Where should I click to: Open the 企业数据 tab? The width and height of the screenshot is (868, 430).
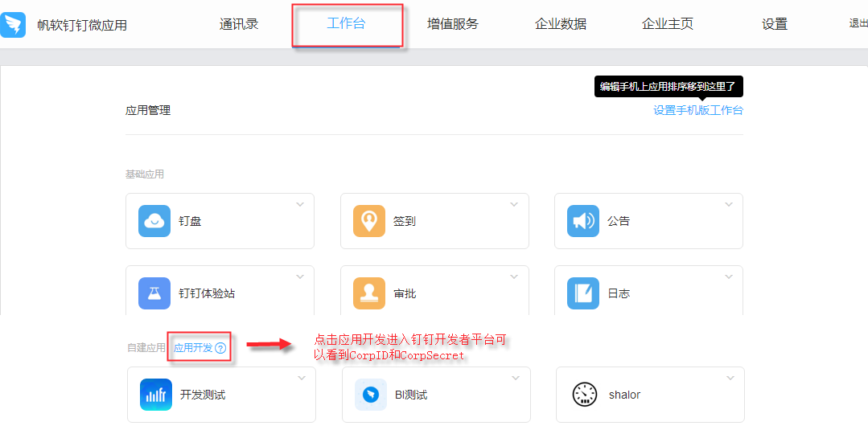[560, 24]
